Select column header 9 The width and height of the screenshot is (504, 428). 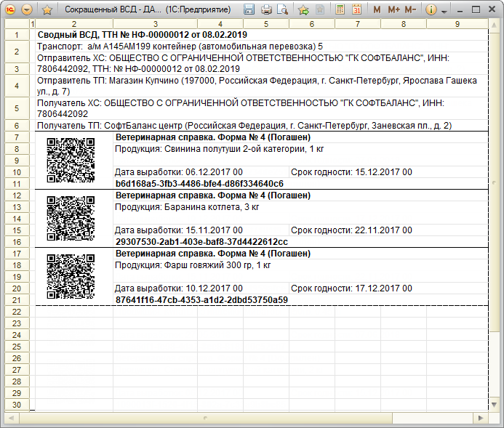pos(457,24)
